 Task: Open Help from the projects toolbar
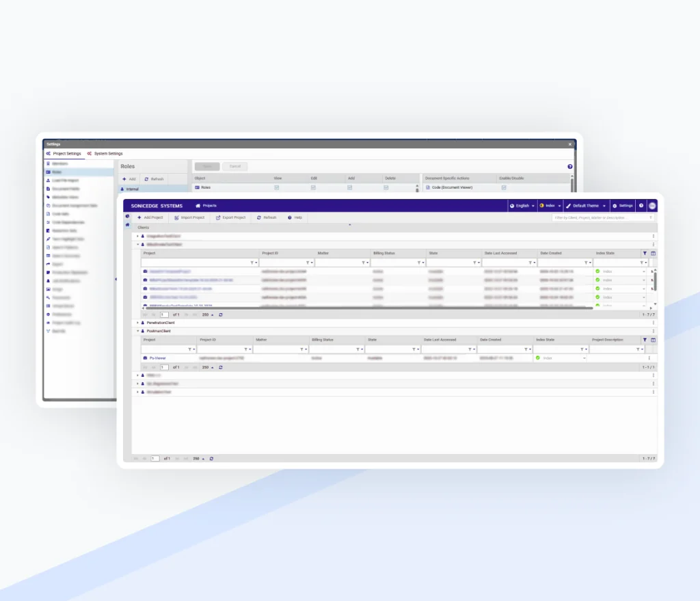(295, 217)
